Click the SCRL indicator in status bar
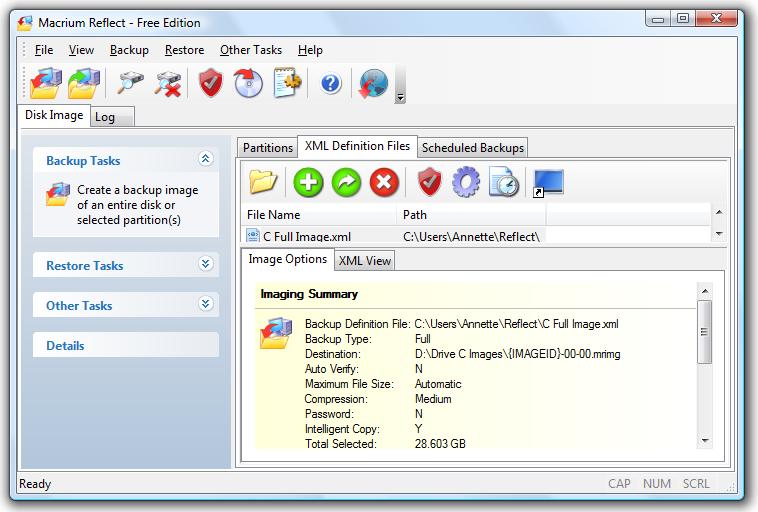Viewport: 758px width, 512px height. point(696,484)
